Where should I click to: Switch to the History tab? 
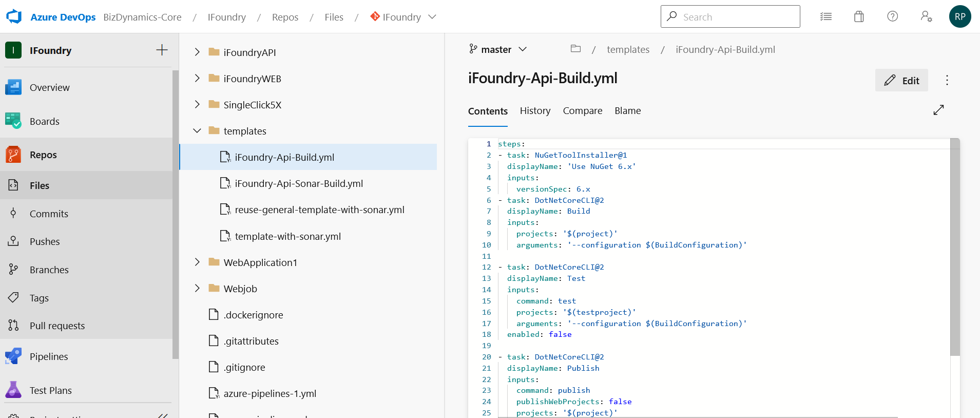pos(535,110)
